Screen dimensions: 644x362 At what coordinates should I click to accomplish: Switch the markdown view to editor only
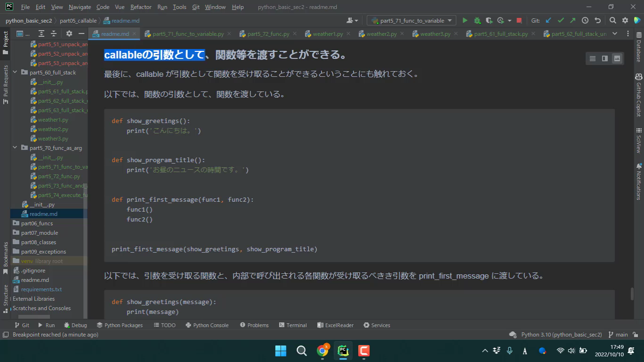pyautogui.click(x=592, y=58)
